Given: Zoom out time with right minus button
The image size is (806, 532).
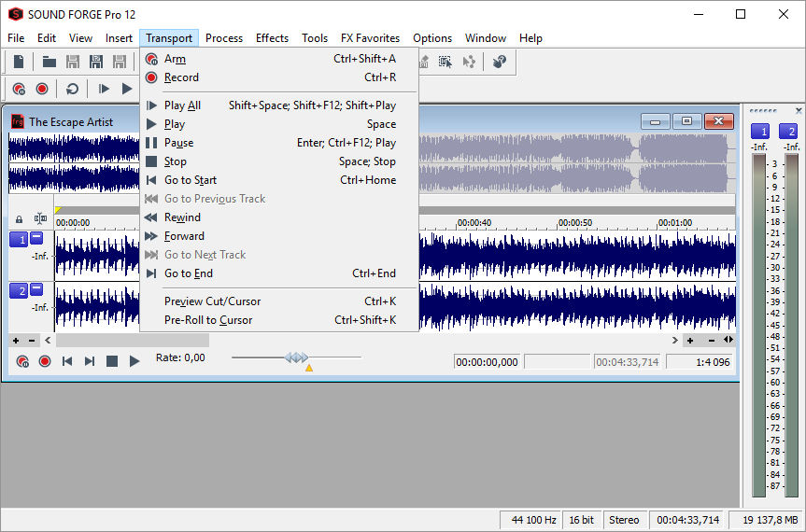Looking at the screenshot, I should pos(712,341).
